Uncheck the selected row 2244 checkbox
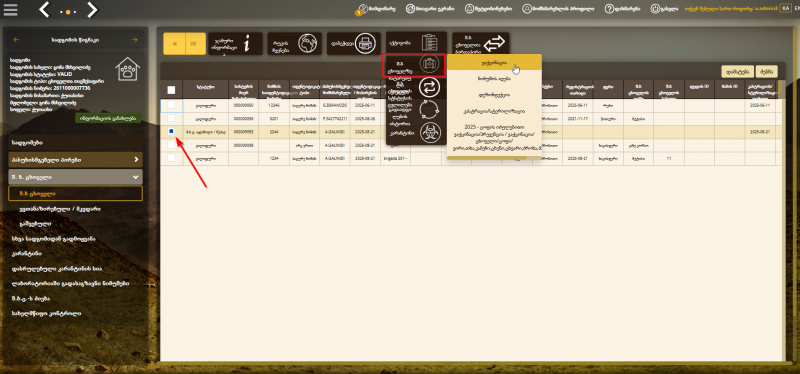This screenshot has height=374, width=800. [171, 132]
